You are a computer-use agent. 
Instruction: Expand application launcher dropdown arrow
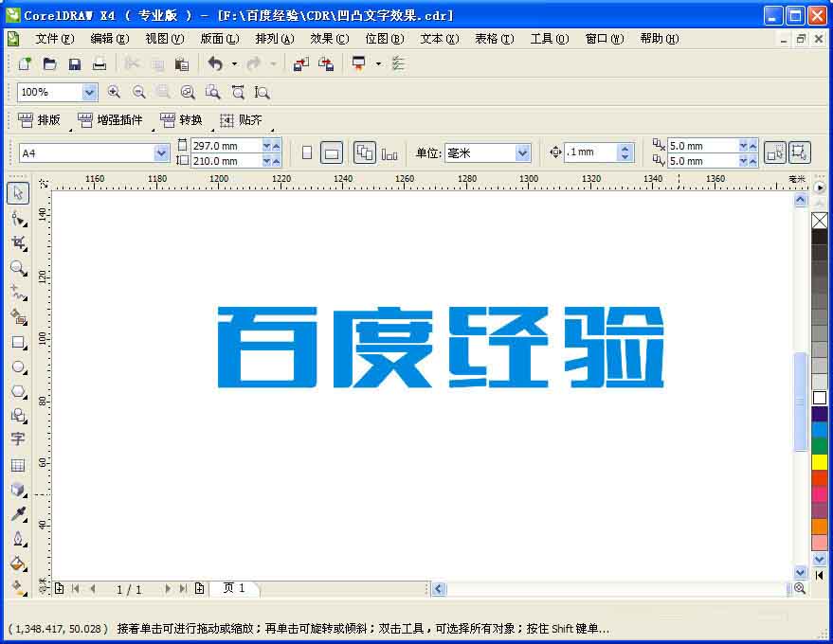point(378,64)
